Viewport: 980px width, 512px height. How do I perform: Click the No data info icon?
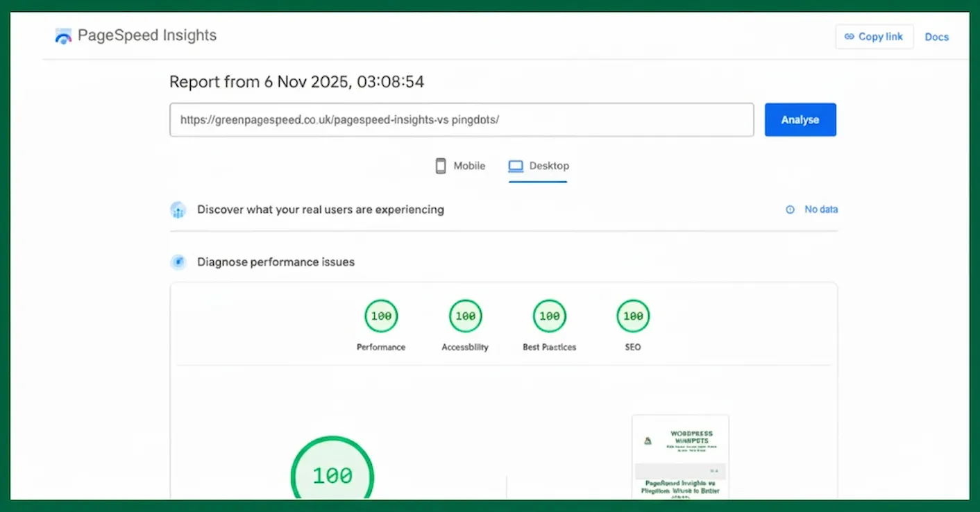(790, 210)
